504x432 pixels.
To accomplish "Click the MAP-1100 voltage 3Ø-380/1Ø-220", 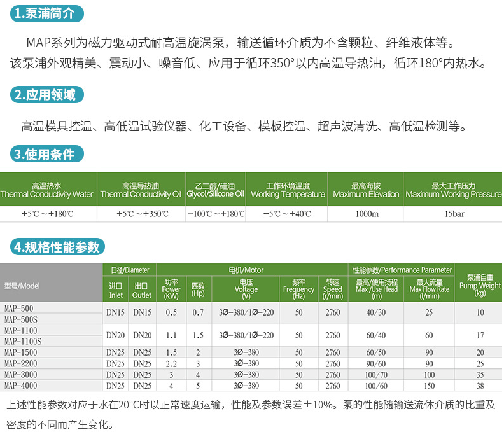I will pos(246,335).
